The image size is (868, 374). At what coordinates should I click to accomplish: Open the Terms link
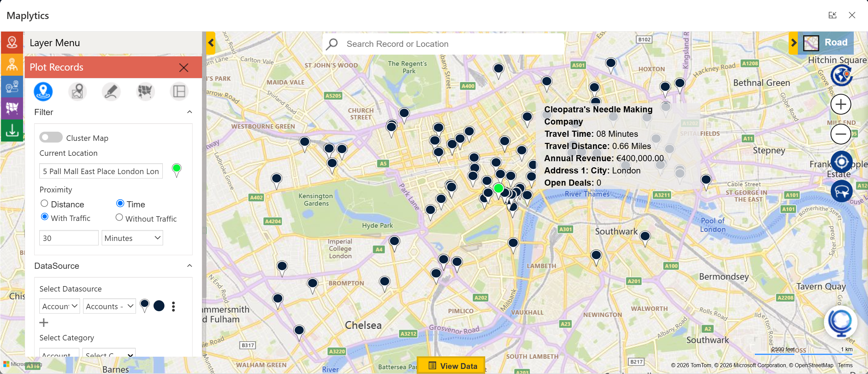(845, 365)
